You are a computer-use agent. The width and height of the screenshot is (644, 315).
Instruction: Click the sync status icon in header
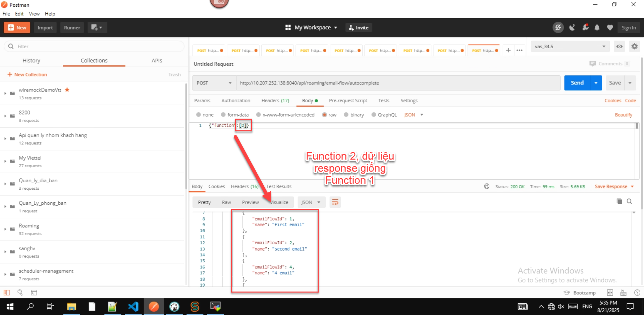pyautogui.click(x=558, y=27)
